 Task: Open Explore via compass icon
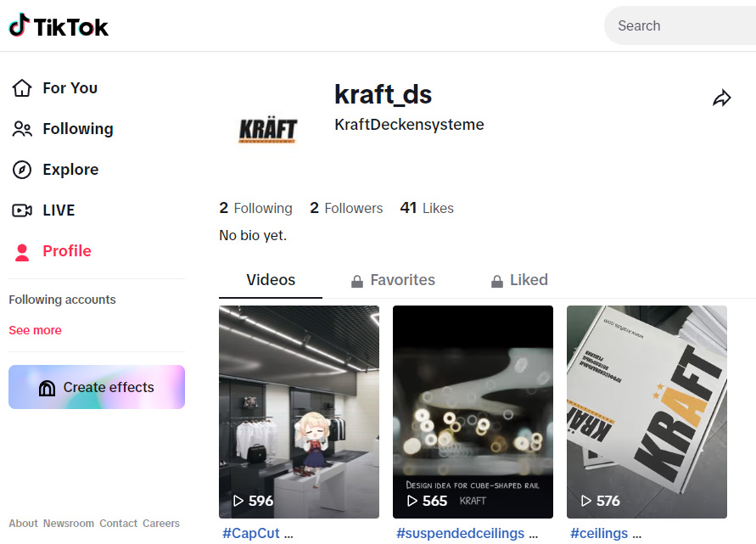click(x=22, y=170)
